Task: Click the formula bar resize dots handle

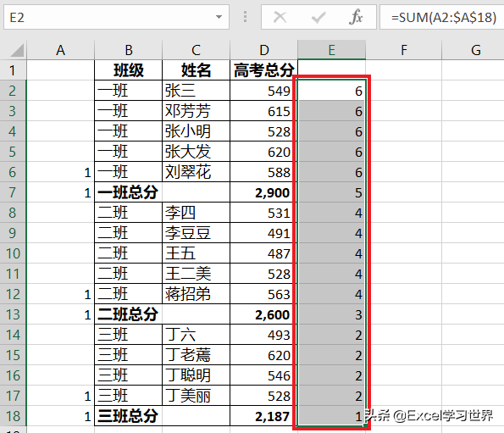Action: [x=245, y=17]
